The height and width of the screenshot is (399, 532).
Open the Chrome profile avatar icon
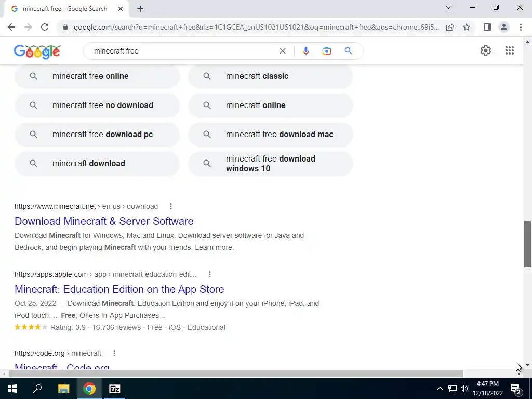point(504,27)
